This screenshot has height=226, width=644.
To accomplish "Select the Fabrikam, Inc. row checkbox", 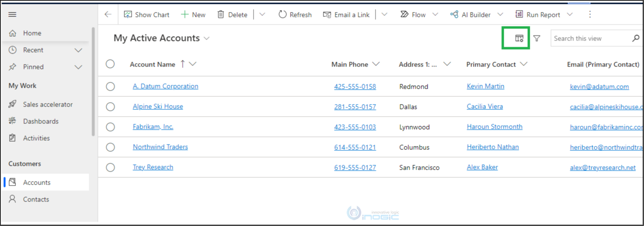I will [110, 127].
